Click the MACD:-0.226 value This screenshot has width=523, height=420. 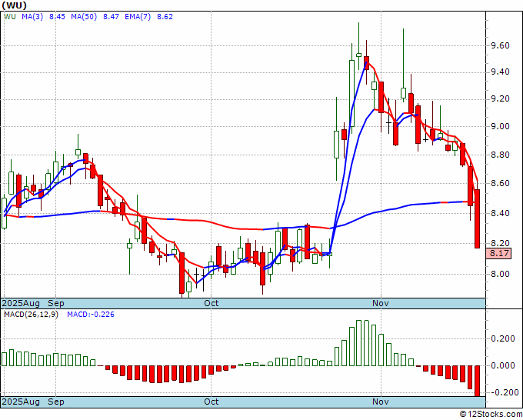(91, 315)
